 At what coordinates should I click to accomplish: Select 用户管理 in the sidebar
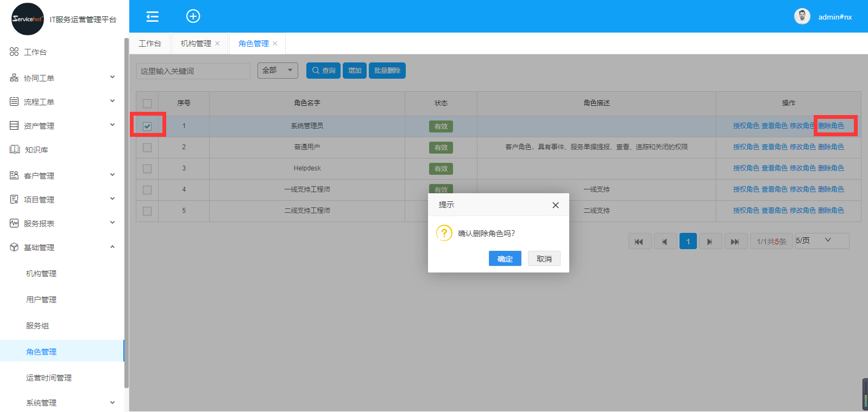(41, 300)
